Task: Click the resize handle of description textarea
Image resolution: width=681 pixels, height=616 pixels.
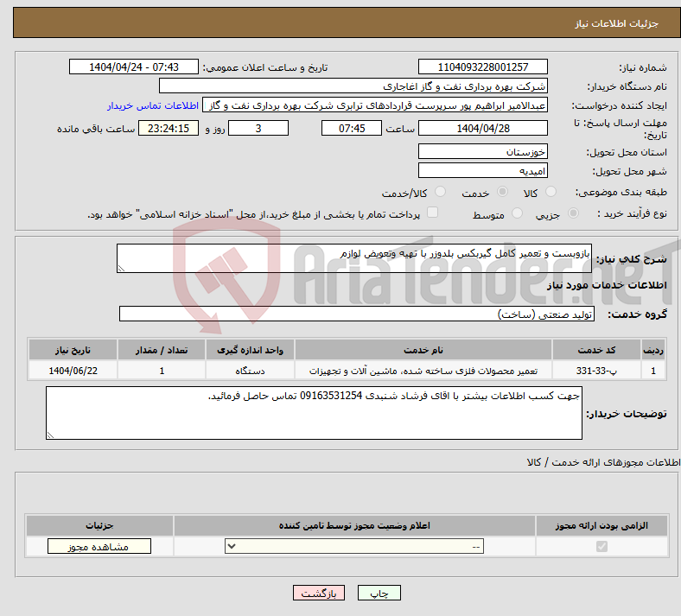Action: pyautogui.click(x=121, y=269)
